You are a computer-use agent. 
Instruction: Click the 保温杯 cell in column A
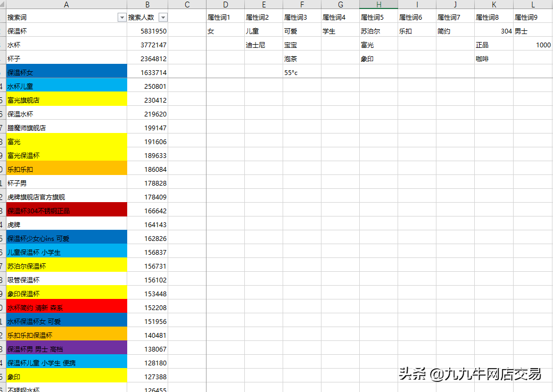coord(67,31)
